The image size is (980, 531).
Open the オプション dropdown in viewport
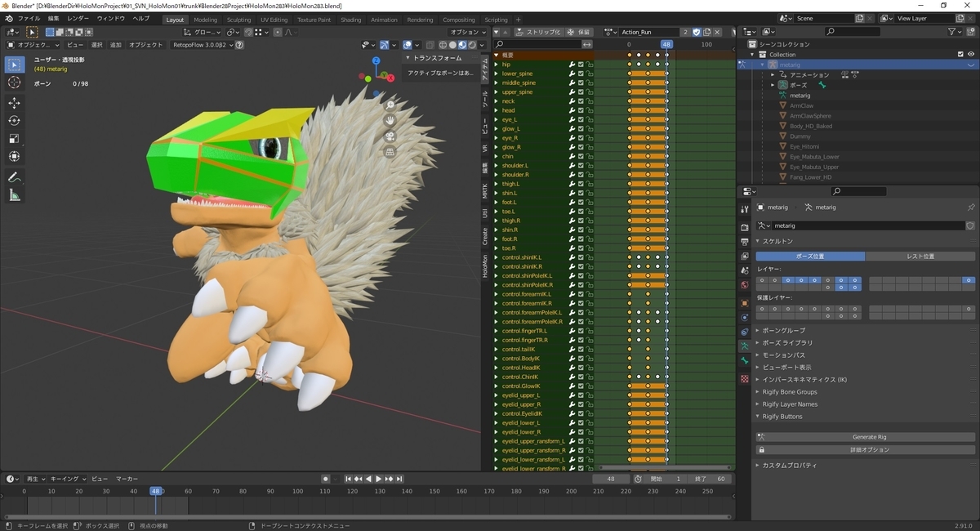465,32
